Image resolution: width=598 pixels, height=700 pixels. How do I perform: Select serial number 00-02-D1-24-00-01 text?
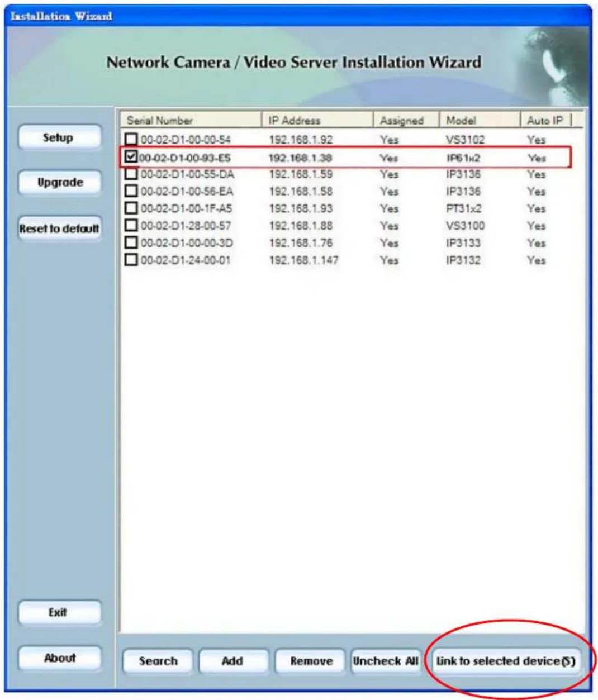185,260
